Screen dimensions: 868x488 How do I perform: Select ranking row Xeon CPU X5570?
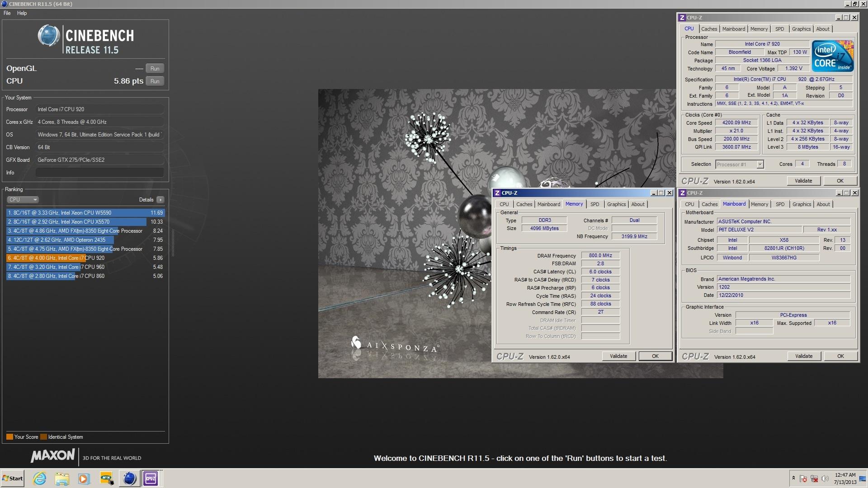85,222
